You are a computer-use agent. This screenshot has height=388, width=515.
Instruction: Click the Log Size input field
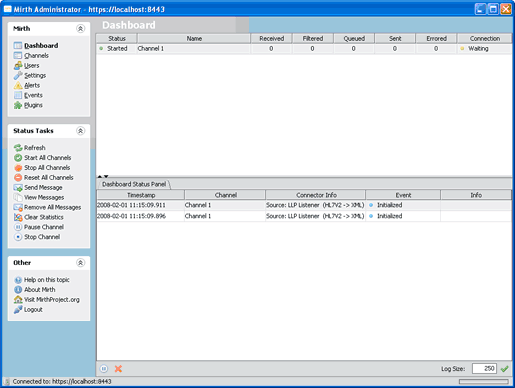click(x=484, y=369)
